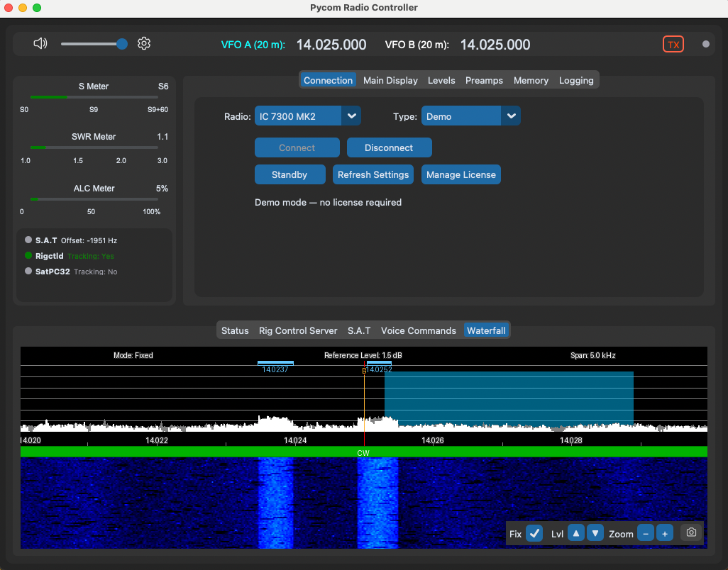Put the radio in Standby
The height and width of the screenshot is (570, 728).
click(x=289, y=174)
